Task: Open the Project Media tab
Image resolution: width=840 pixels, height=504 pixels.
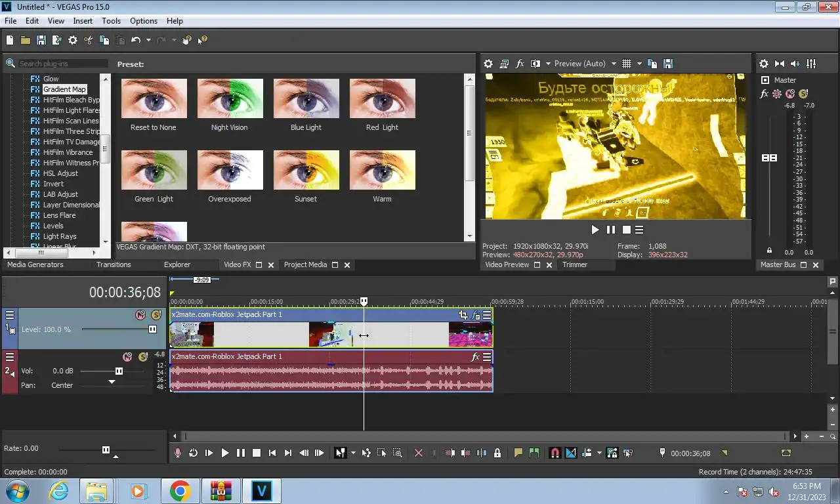Action: click(x=305, y=264)
